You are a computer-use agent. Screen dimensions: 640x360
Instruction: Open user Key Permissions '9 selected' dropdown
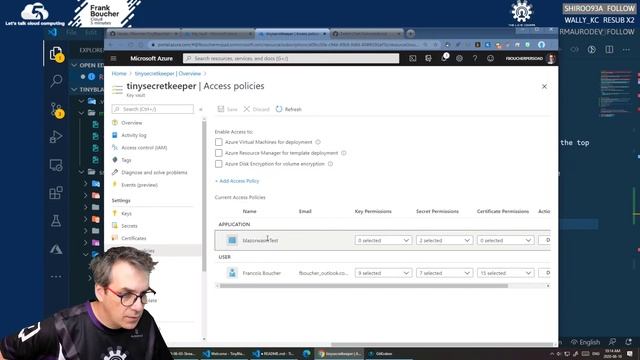pos(383,273)
